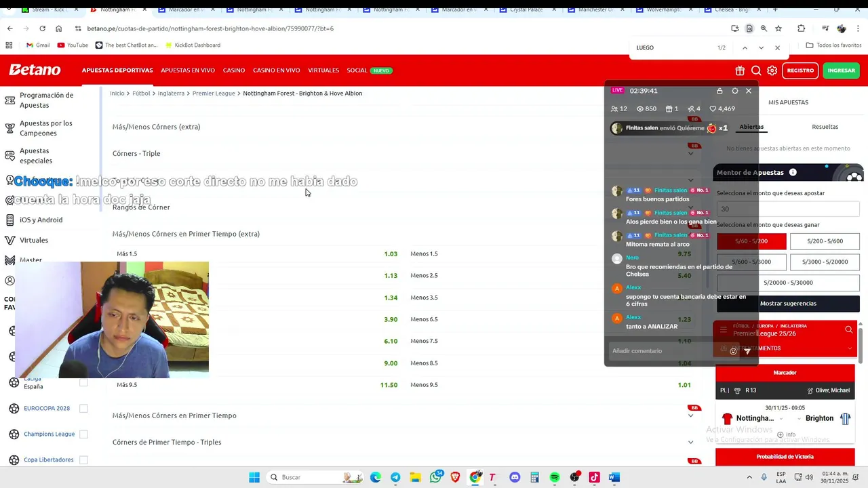This screenshot has height=488, width=868.
Task: Open Discord from taskbar
Action: tap(515, 477)
